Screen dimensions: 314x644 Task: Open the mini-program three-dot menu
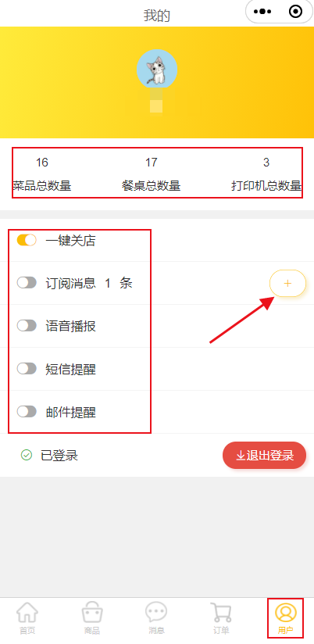pos(262,12)
